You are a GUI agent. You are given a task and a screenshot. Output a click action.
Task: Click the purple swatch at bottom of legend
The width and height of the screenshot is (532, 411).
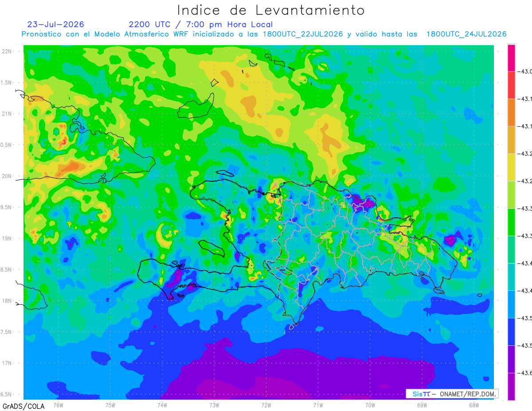click(511, 386)
